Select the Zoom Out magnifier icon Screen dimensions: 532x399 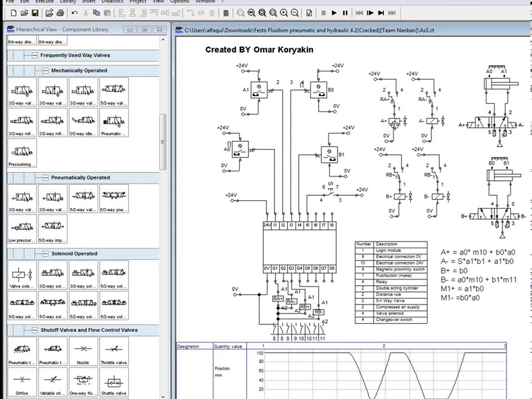pos(294,13)
